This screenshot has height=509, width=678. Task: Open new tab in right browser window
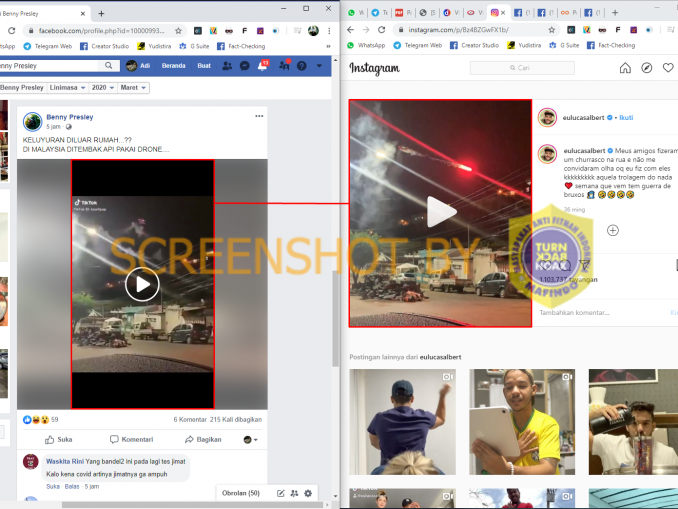tap(615, 13)
